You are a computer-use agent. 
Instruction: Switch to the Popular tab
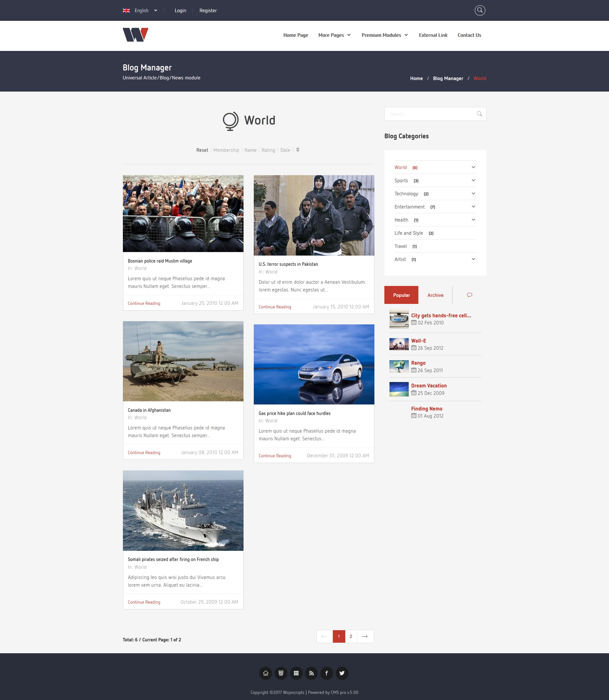click(x=401, y=295)
